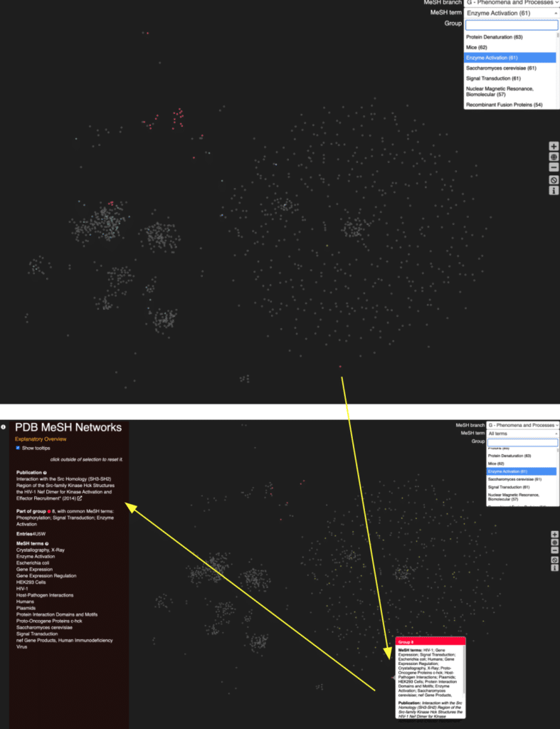This screenshot has height=729, width=560.
Task: Open the MeSH branch dropdown in the upper view
Action: tap(511, 3)
